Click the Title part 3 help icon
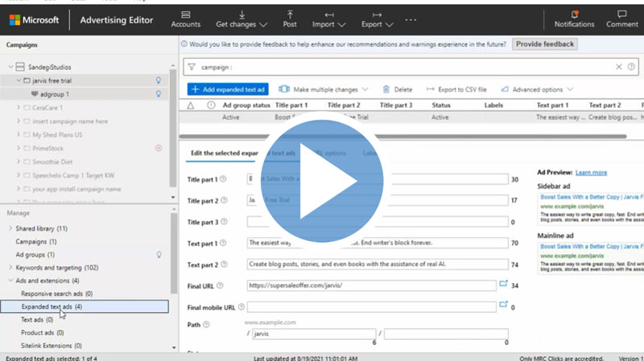644x361 pixels. coord(225,222)
